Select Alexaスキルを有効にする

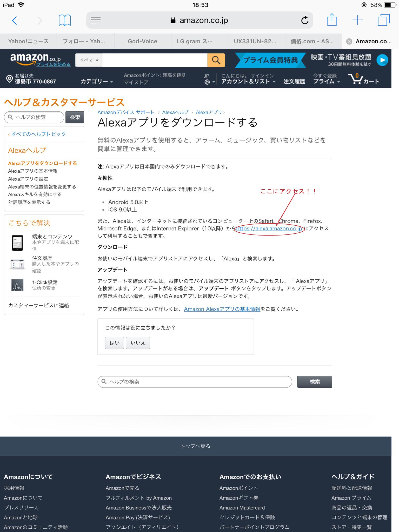tap(35, 194)
